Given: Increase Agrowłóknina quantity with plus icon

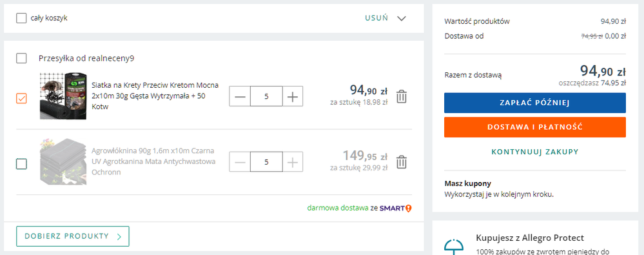Looking at the screenshot, I should coord(293,162).
